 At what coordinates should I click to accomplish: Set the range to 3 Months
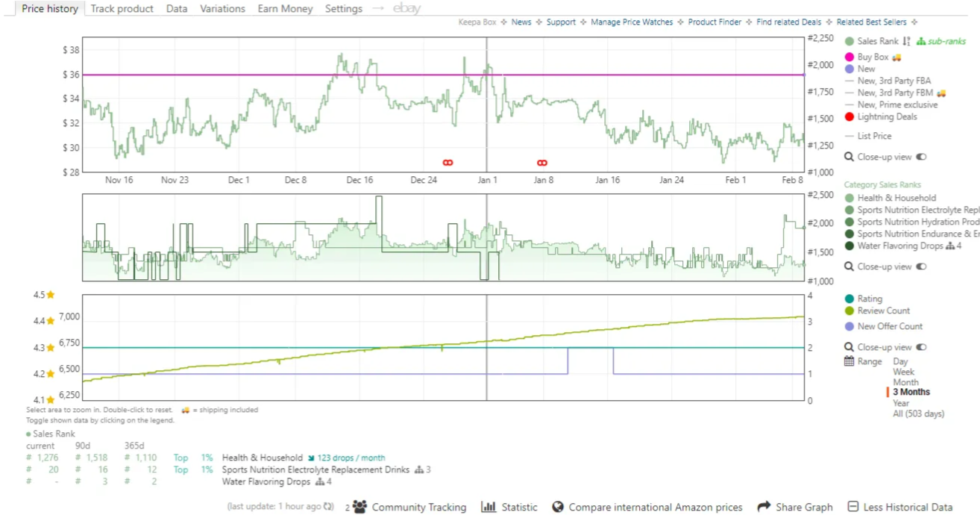[911, 392]
